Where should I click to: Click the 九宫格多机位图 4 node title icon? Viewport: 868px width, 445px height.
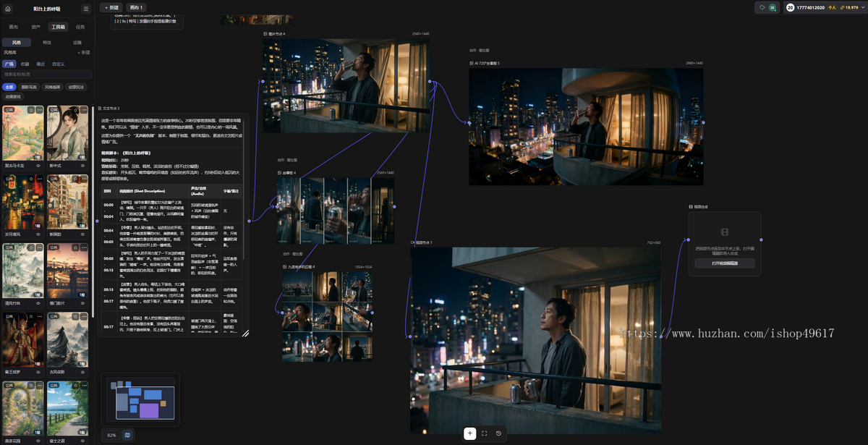(285, 267)
